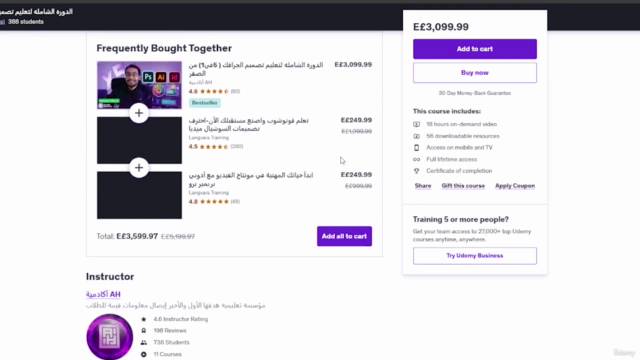
Task: Click the Add to cart button
Action: point(475,49)
